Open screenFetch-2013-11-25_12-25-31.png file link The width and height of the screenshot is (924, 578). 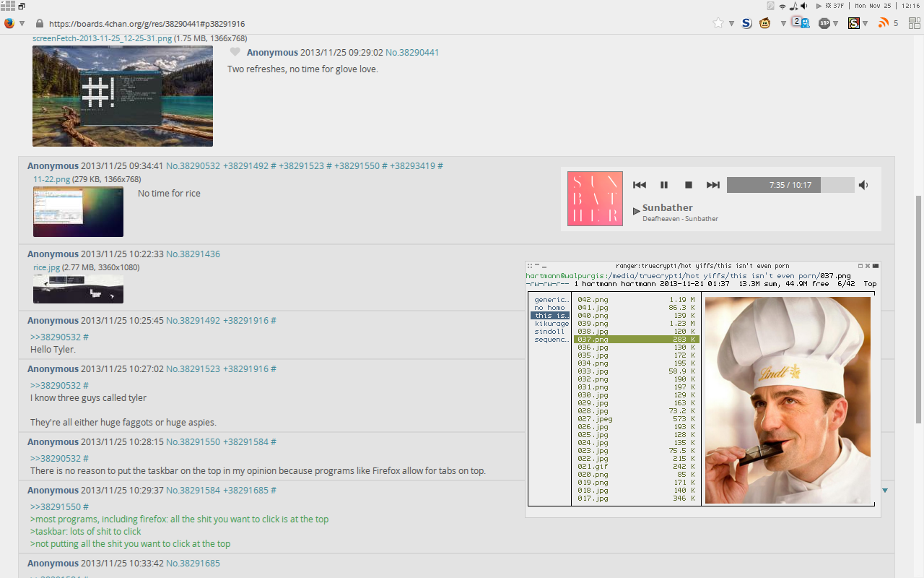point(102,38)
